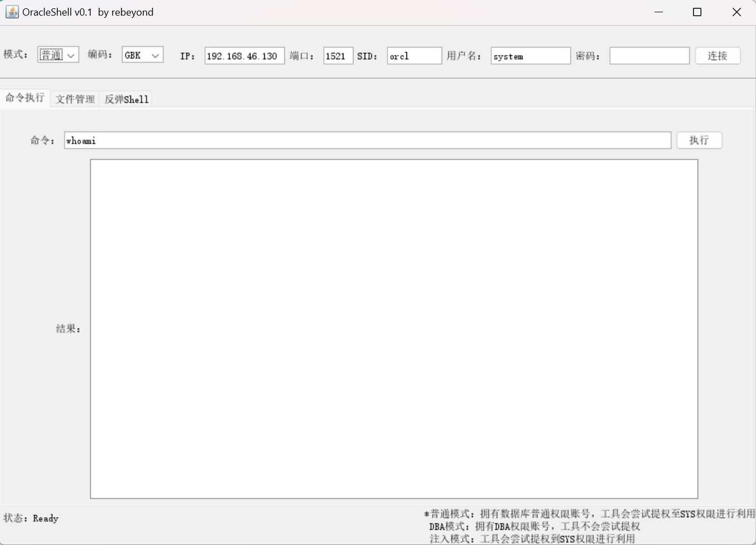Image resolution: width=756 pixels, height=545 pixels.
Task: Go to the 反弹Shell tab
Action: click(x=127, y=99)
